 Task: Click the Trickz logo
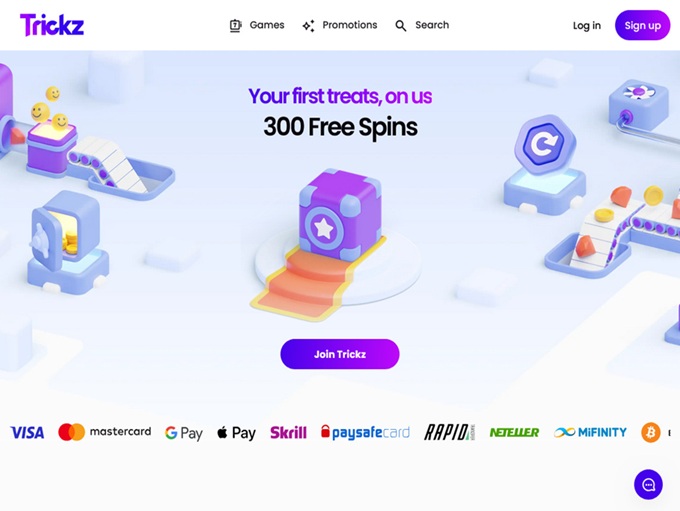52,25
